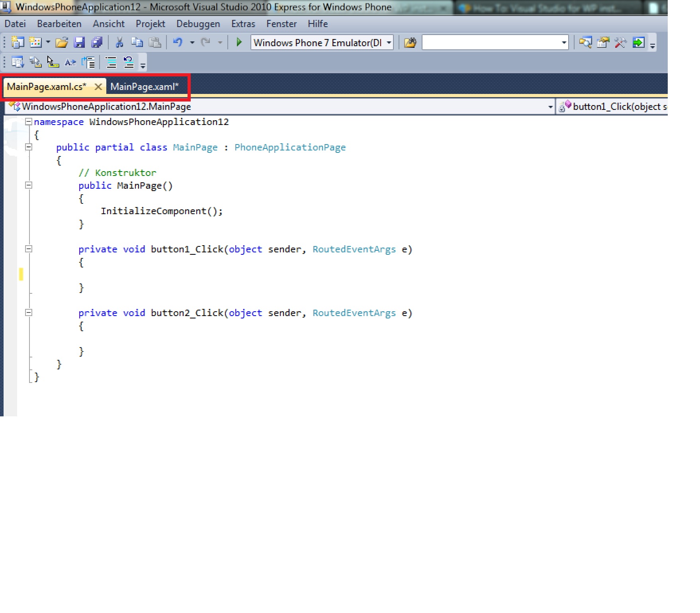Click the InitializeComponent(); line
This screenshot has width=700, height=613.
[162, 211]
